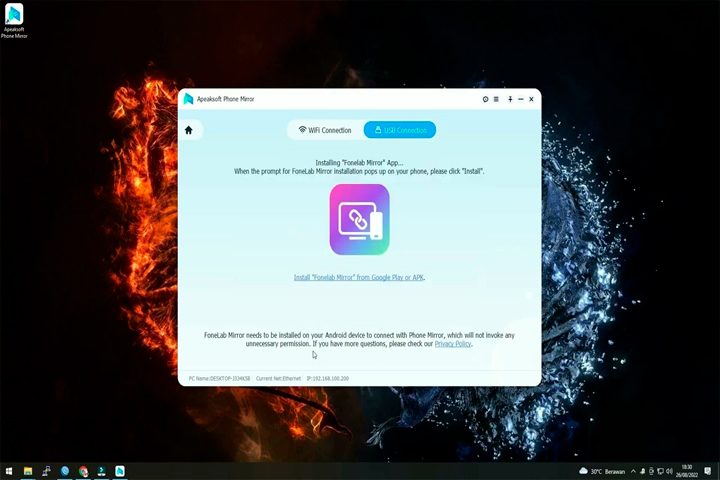Open the notification center icon
The image size is (720, 480).
[708, 471]
